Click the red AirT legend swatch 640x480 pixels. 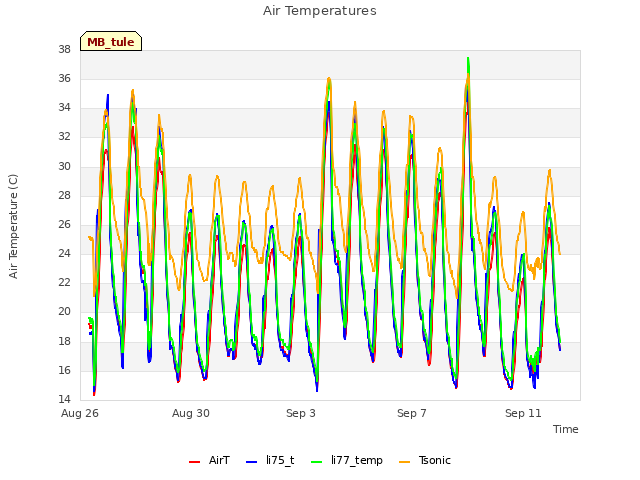click(194, 461)
